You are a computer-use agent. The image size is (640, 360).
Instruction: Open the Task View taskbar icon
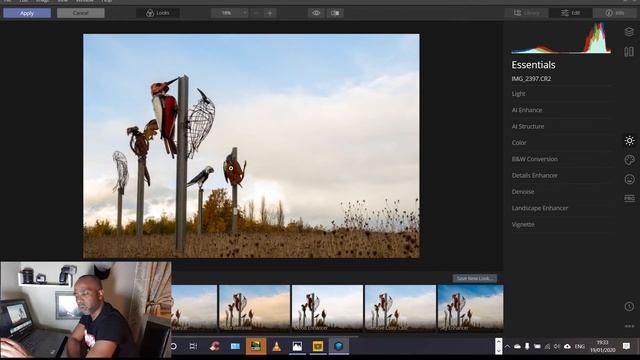click(x=193, y=347)
